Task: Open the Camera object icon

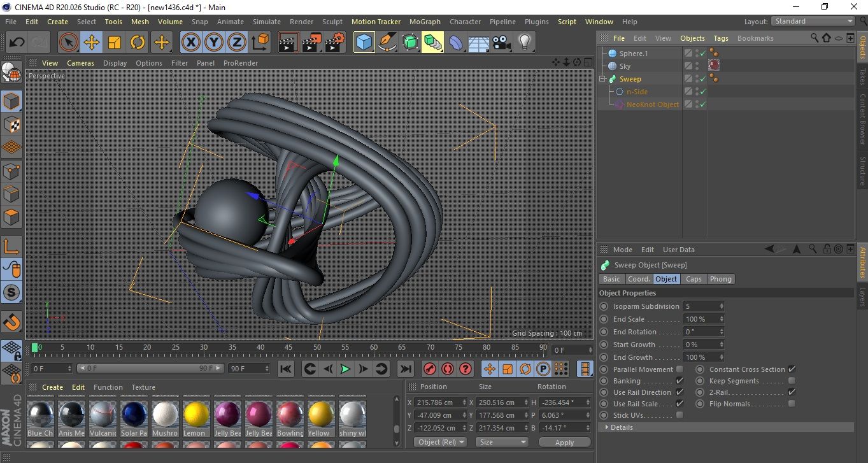Action: tap(501, 43)
